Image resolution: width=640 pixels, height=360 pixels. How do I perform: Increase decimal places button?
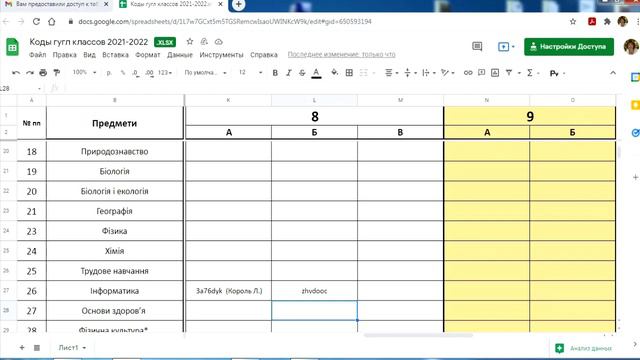(x=149, y=73)
